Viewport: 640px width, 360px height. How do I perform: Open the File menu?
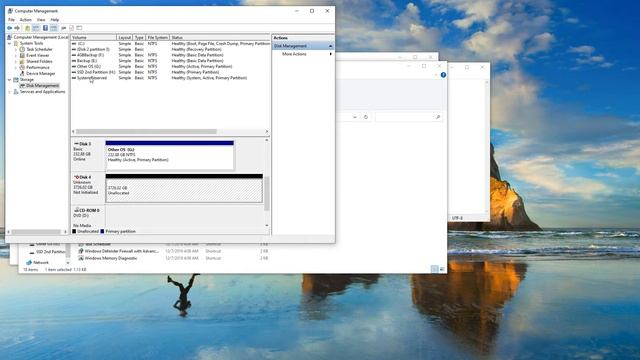click(11, 20)
